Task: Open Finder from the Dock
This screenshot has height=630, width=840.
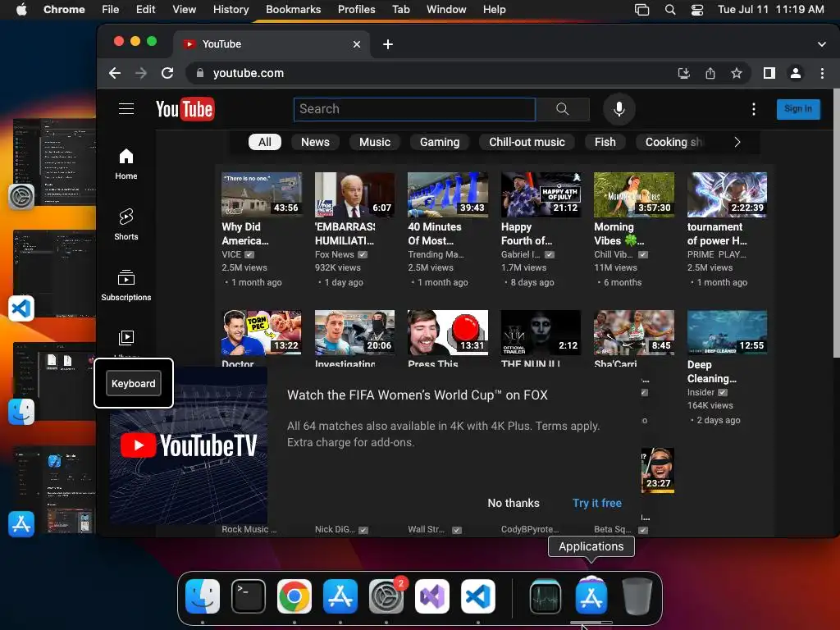Action: [203, 596]
